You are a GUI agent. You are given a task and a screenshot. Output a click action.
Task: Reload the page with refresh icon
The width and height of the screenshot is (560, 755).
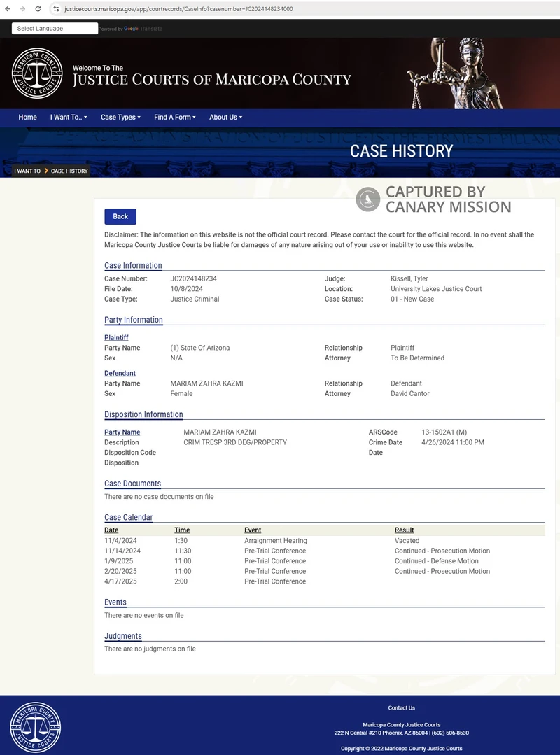(38, 9)
